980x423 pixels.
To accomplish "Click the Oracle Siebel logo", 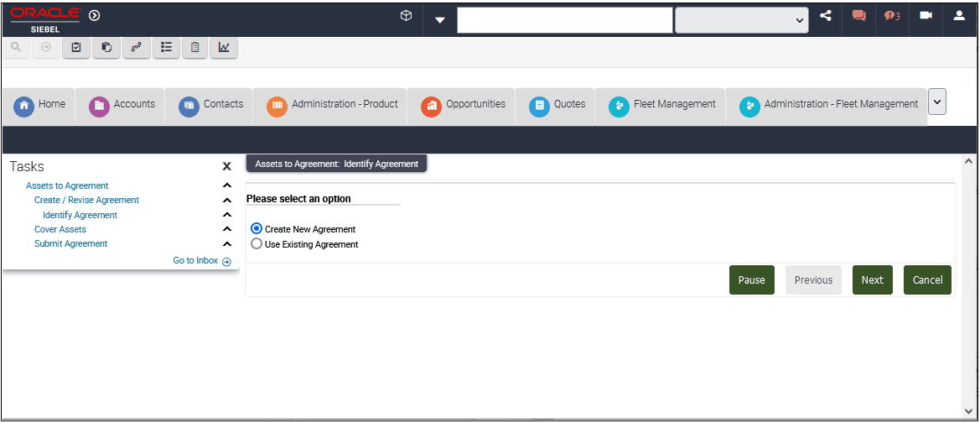I will point(45,19).
